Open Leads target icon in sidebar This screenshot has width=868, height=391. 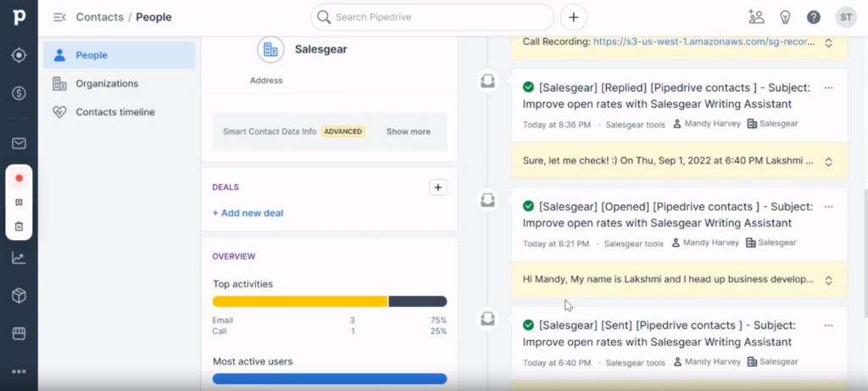pyautogui.click(x=19, y=55)
